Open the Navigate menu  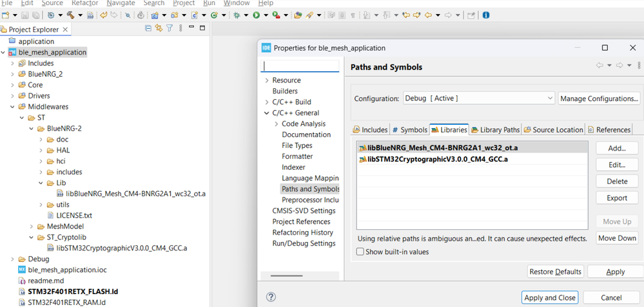(x=121, y=3)
